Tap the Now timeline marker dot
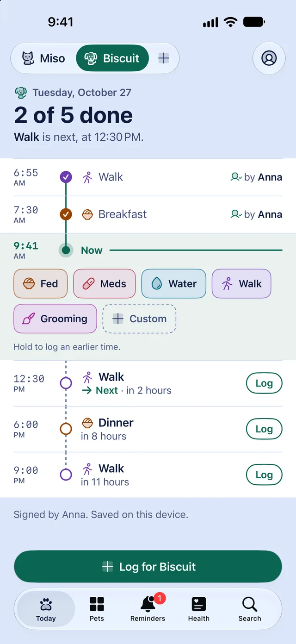 [66, 250]
